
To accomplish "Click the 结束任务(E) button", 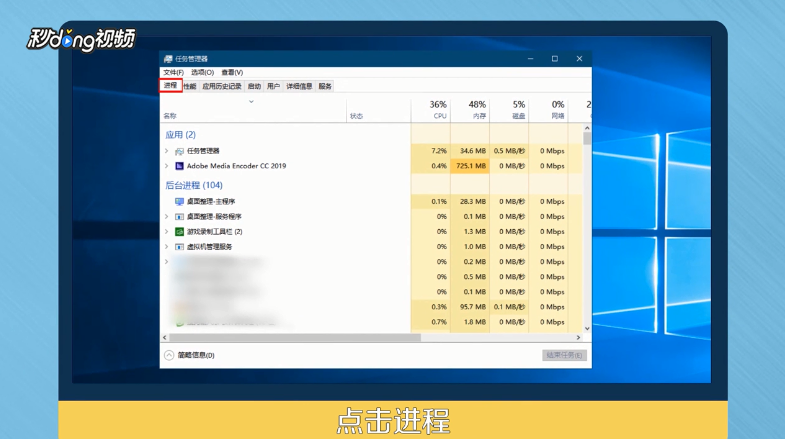I will pyautogui.click(x=564, y=355).
